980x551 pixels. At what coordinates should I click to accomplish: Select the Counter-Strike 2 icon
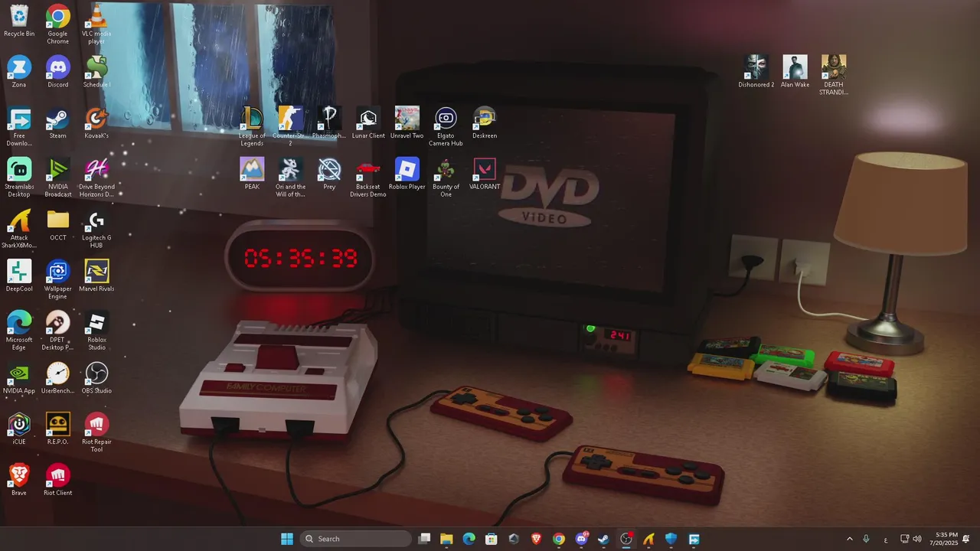tap(290, 127)
